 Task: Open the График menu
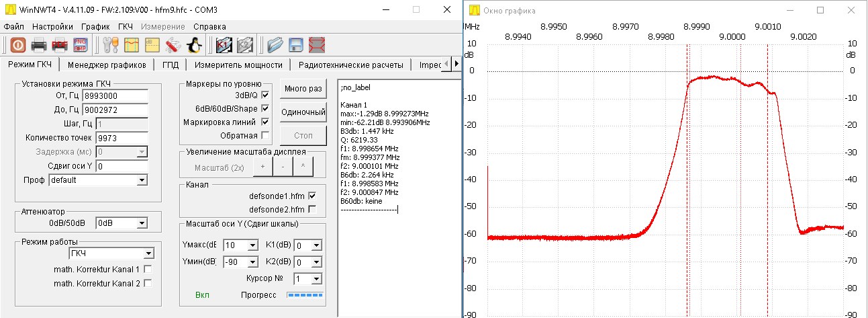tap(95, 26)
